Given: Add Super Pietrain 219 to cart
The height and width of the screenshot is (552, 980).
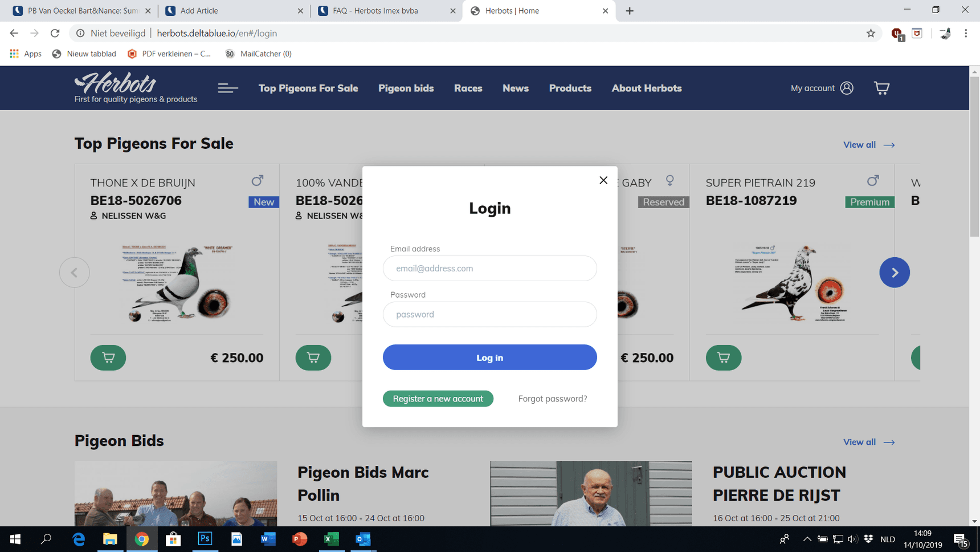Looking at the screenshot, I should tap(724, 358).
